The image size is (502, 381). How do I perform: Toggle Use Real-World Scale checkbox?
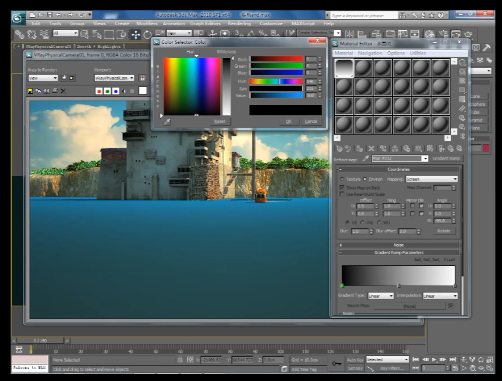(342, 194)
